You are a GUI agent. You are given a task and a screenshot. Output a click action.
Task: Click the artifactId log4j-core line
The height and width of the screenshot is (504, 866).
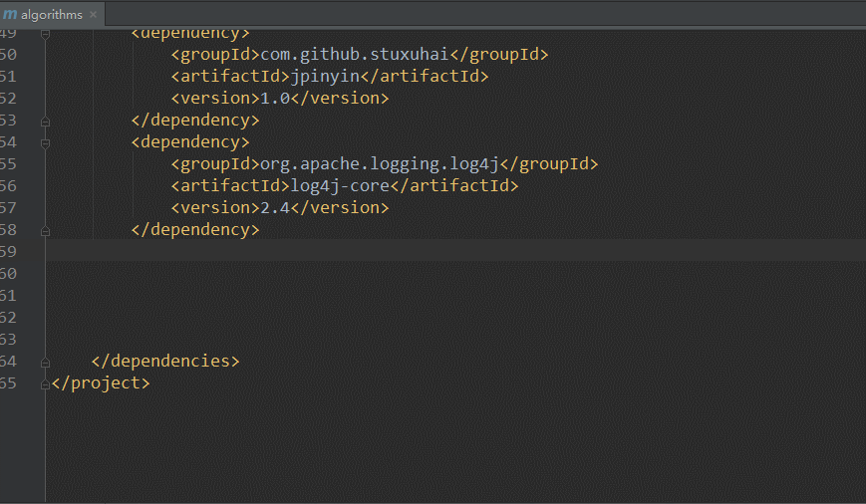coord(345,186)
